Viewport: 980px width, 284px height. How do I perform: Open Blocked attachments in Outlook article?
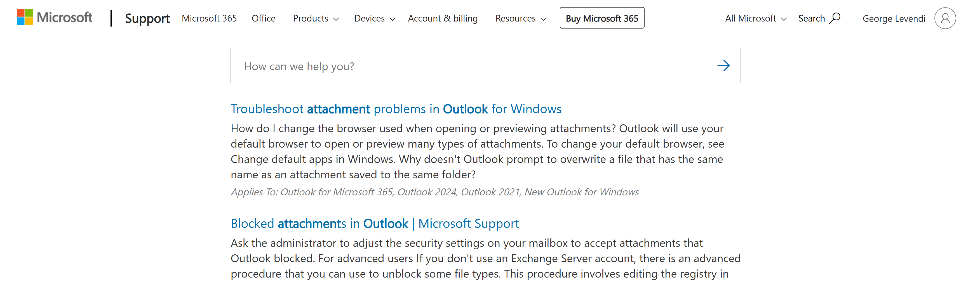pos(375,224)
